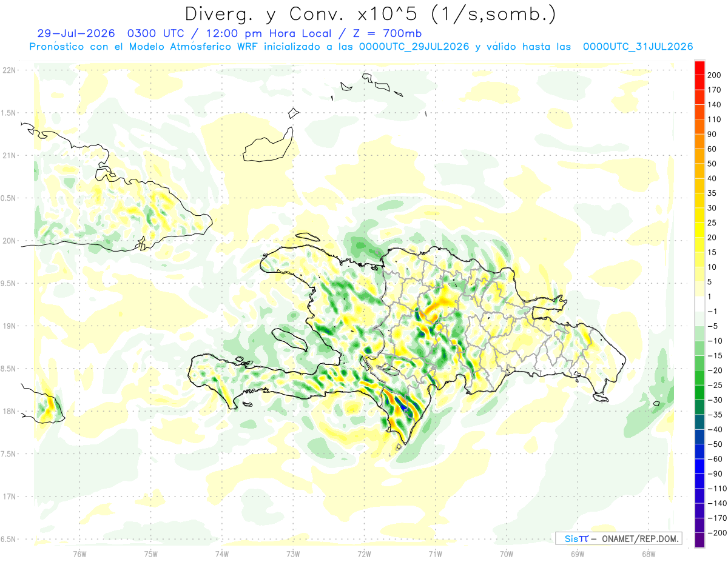Image resolution: width=728 pixels, height=562 pixels.
Task: Click the 18N latitude axis label
Action: (9, 411)
